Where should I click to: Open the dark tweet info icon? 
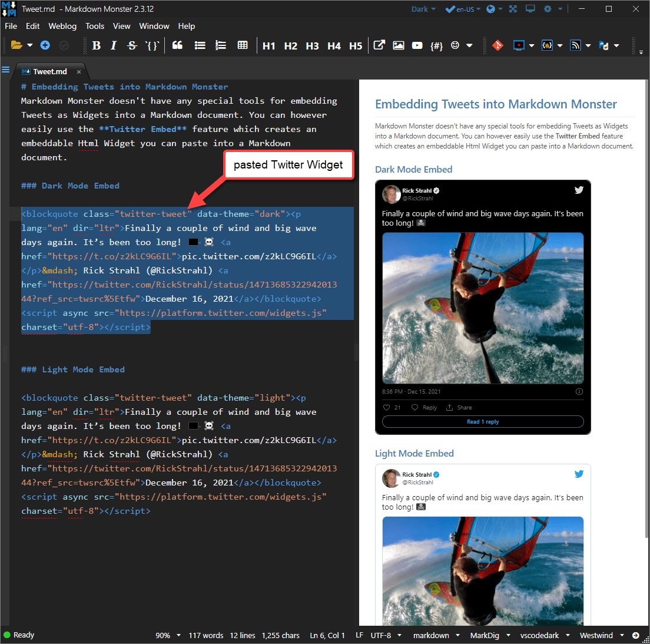click(x=579, y=392)
